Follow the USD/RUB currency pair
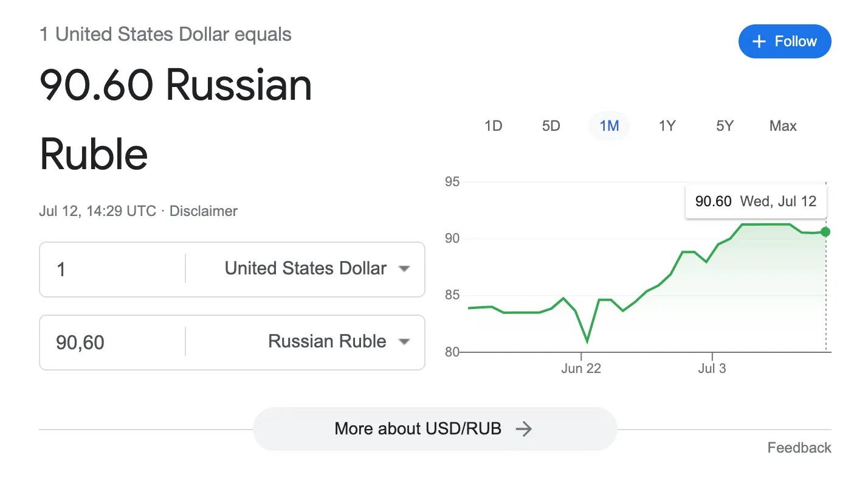 coord(784,41)
